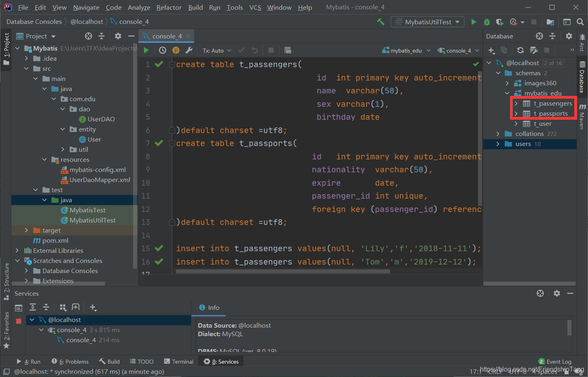Select the console_4 editor tab
588x377 pixels.
pos(166,36)
